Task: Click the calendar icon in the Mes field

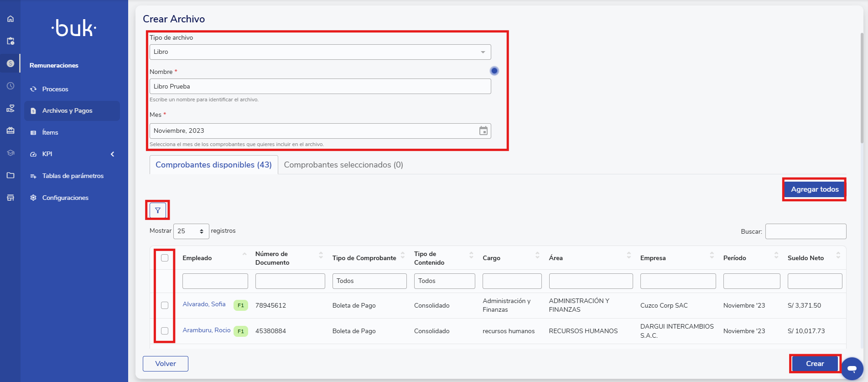Action: click(483, 131)
